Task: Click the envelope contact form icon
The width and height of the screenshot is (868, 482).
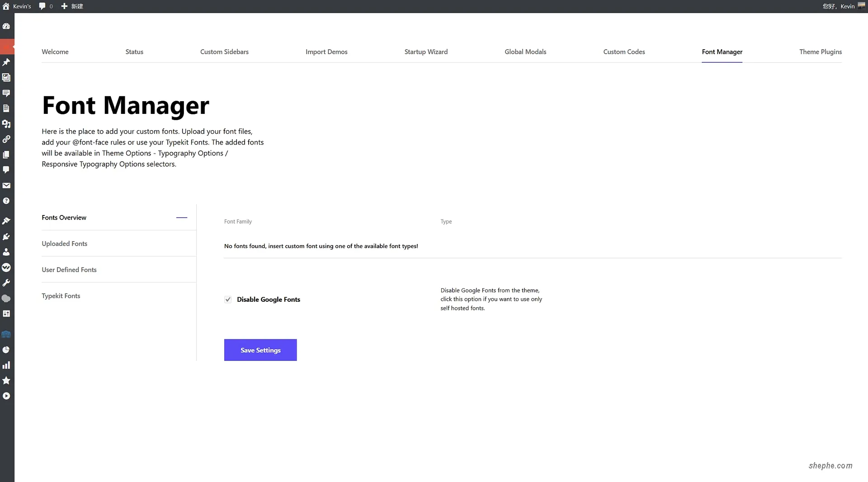Action: click(6, 186)
